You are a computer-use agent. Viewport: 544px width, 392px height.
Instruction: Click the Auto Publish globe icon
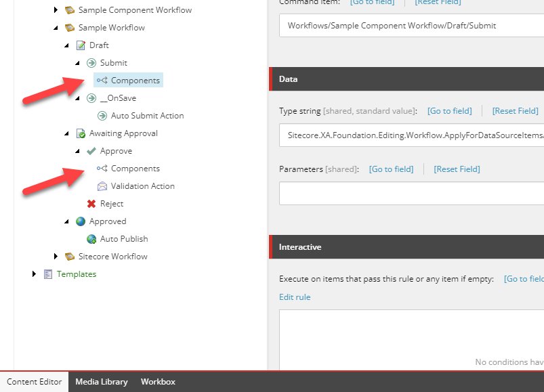coord(91,239)
